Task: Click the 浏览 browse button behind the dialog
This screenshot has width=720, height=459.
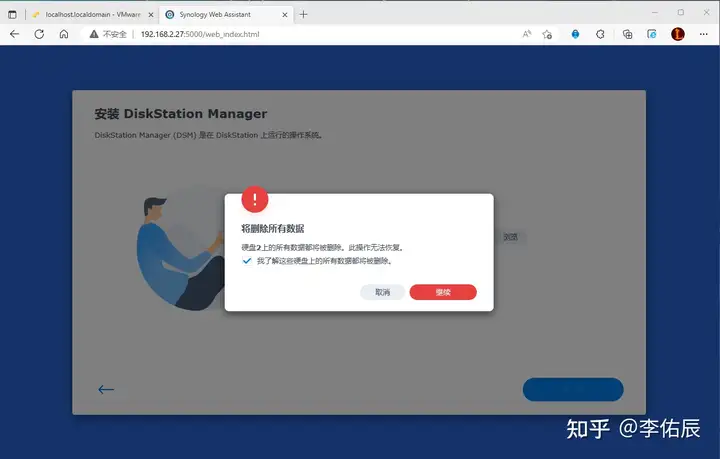Action: pyautogui.click(x=511, y=237)
